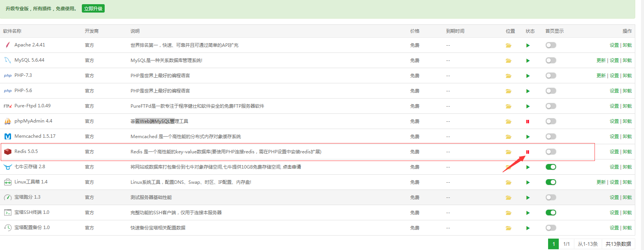Click 点击申请 link in 七牛云存储 description
This screenshot has width=644, height=250.
(292, 167)
